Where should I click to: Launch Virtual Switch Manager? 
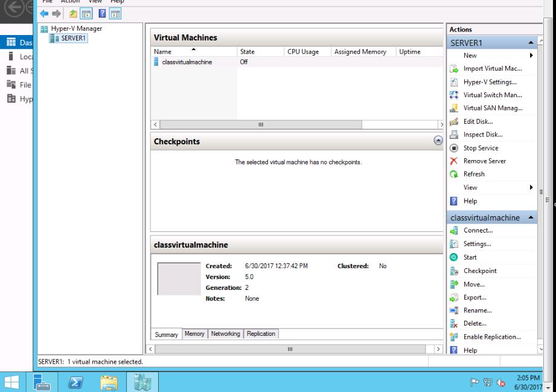pos(493,95)
